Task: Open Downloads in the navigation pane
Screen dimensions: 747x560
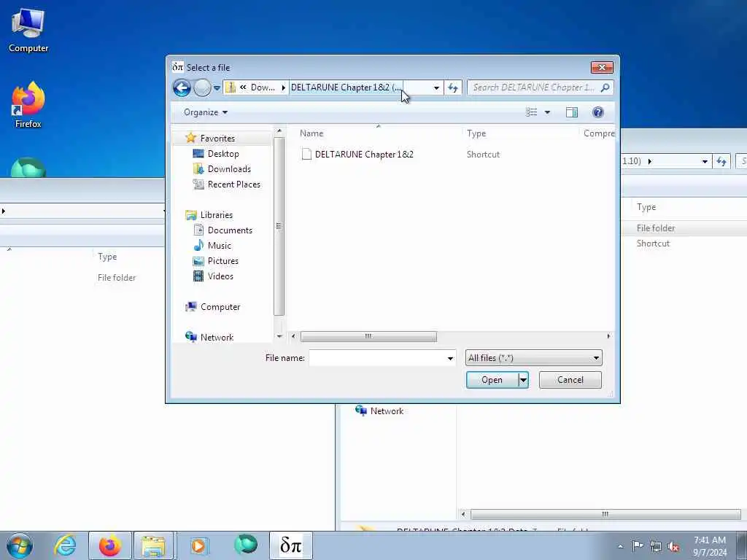Action: pyautogui.click(x=228, y=169)
